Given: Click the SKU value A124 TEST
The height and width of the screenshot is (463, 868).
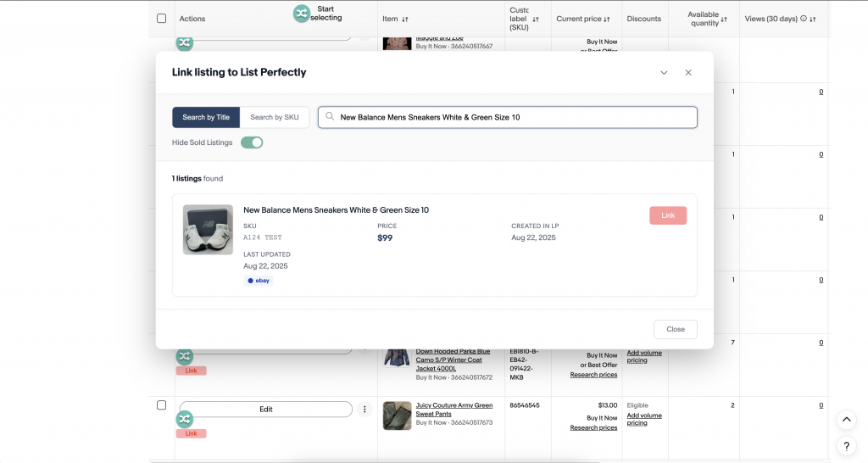Looking at the screenshot, I should coord(263,237).
